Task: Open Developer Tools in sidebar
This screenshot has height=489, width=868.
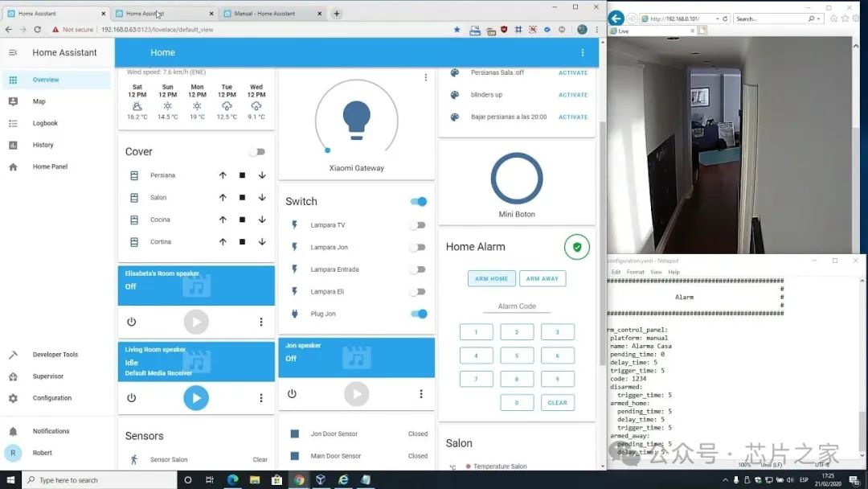Action: 56,355
